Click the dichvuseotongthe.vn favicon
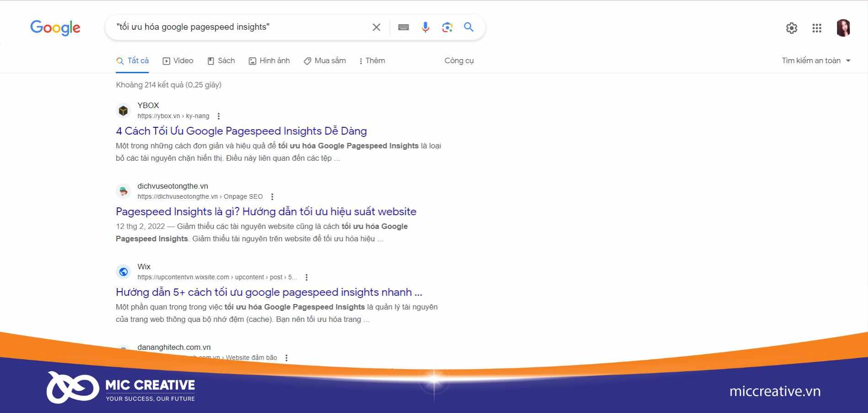This screenshot has height=413, width=868. 123,191
